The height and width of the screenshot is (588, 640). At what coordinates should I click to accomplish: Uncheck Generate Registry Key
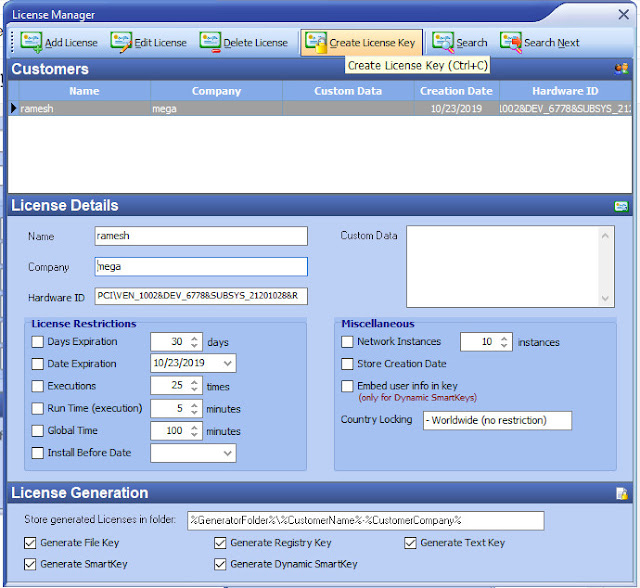pyautogui.click(x=220, y=543)
